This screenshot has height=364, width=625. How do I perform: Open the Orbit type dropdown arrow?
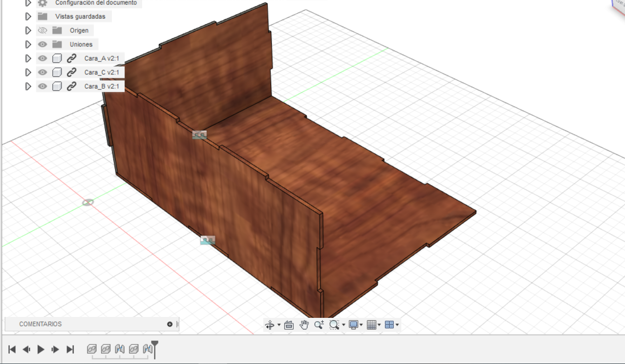pyautogui.click(x=279, y=325)
